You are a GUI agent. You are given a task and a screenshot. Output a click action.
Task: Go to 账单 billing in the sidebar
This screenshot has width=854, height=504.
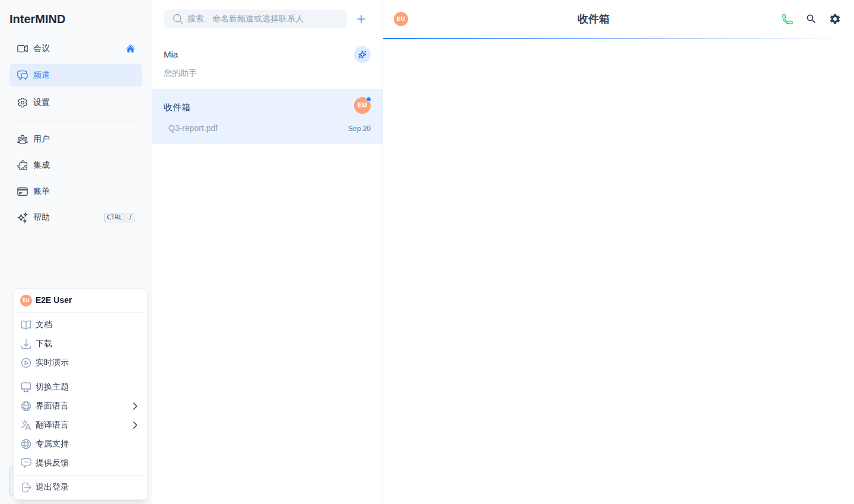tap(76, 192)
